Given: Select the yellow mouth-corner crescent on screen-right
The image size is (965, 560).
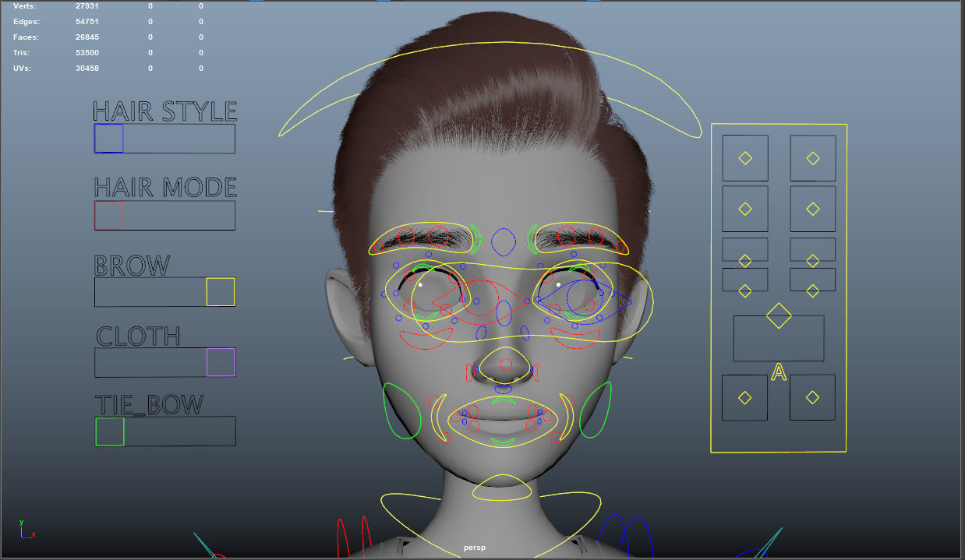Looking at the screenshot, I should (x=567, y=418).
